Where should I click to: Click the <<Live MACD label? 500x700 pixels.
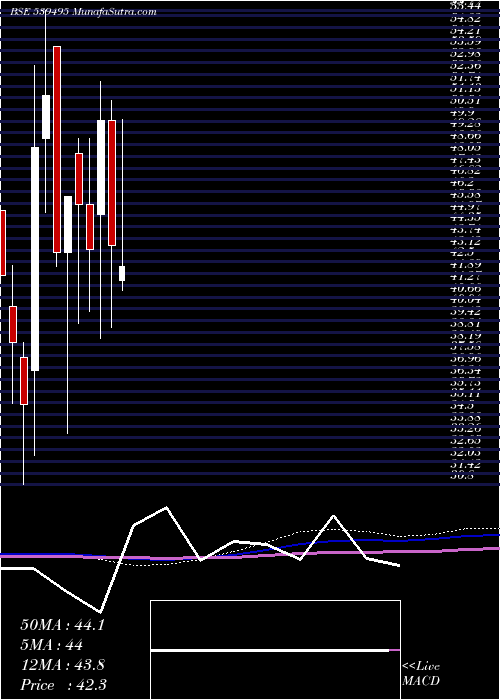421,674
